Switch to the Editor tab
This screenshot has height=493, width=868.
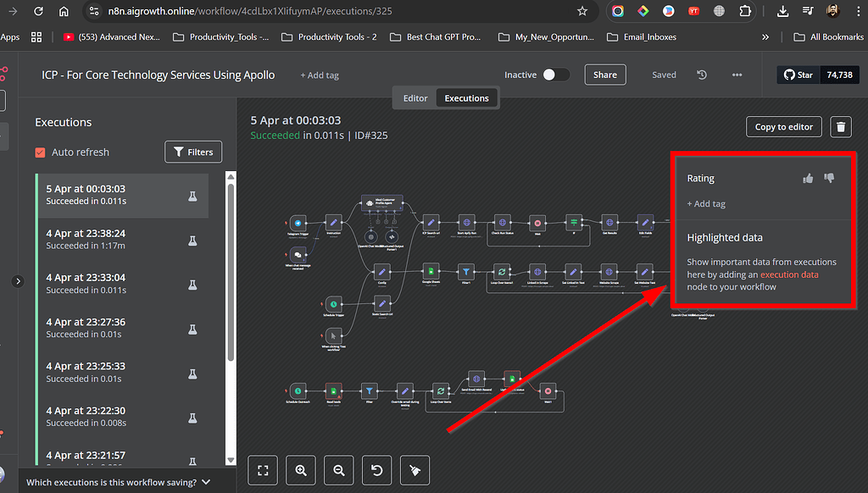(x=415, y=98)
